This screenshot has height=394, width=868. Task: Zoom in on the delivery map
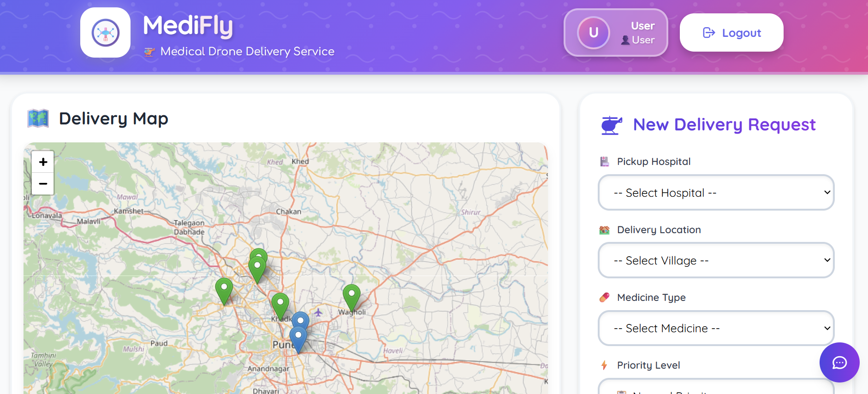[43, 162]
